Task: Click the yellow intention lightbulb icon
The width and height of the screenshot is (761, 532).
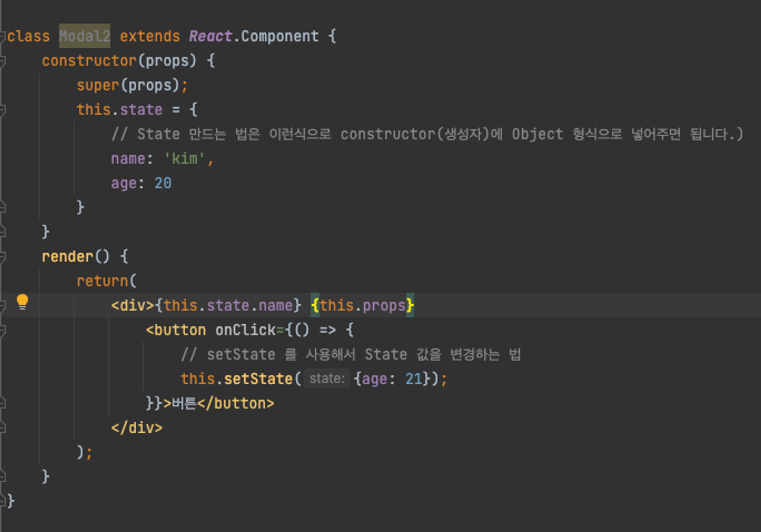Action: [22, 302]
